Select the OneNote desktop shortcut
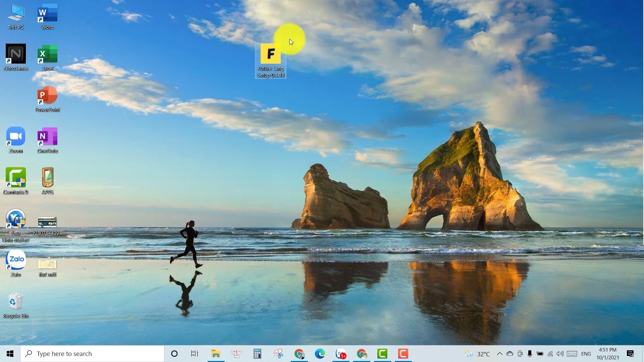 (x=47, y=140)
